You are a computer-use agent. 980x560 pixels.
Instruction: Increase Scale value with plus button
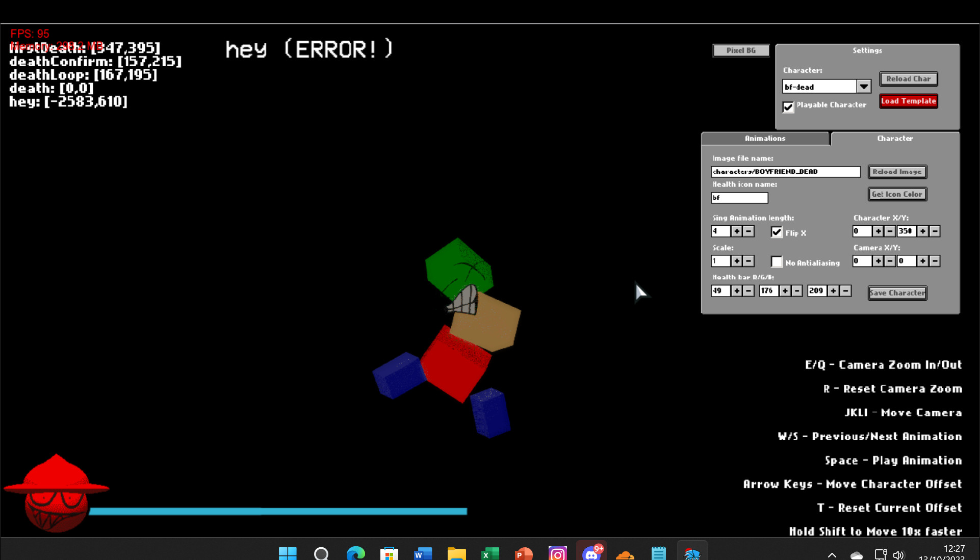pos(736,261)
